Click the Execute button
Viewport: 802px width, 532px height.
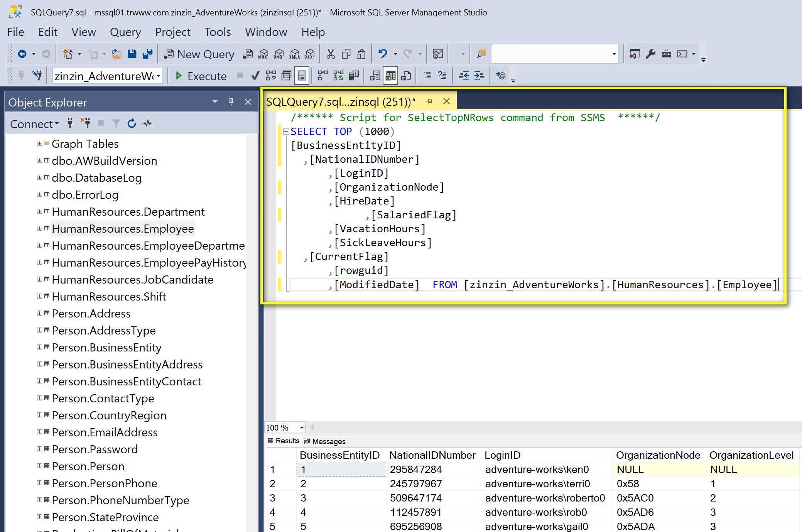coord(201,76)
